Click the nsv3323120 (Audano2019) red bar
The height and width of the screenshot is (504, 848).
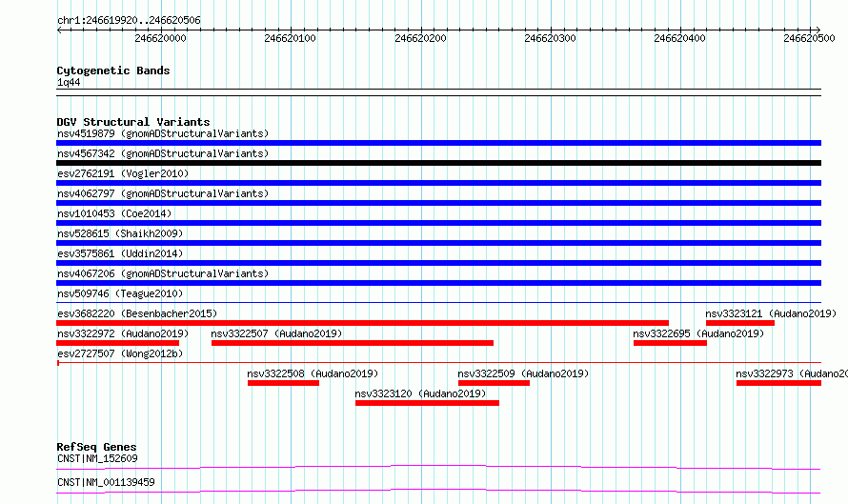click(427, 403)
